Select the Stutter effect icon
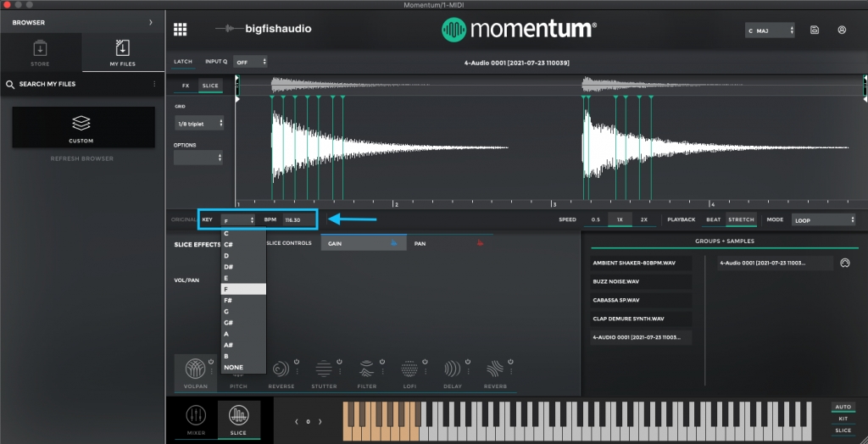Viewport: 868px width, 444px height. click(324, 368)
